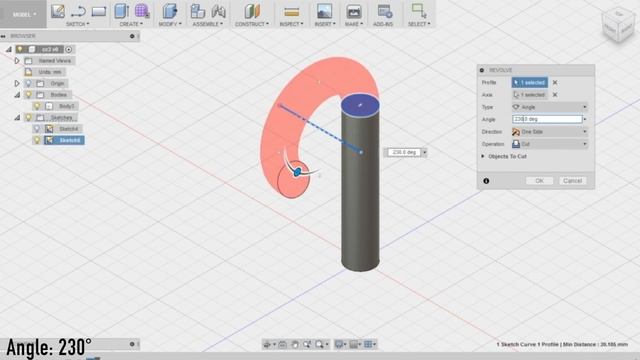Open the Model workspace switcher

click(x=24, y=14)
